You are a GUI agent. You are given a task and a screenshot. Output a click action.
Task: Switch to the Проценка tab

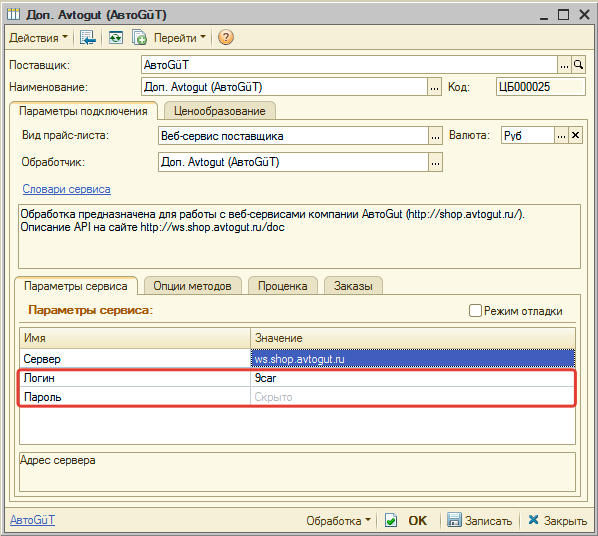click(283, 286)
